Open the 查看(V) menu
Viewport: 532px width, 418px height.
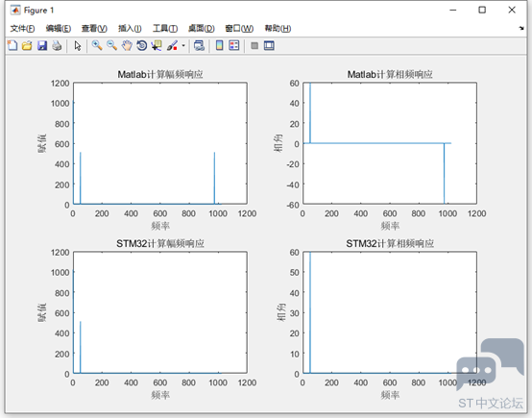point(94,29)
